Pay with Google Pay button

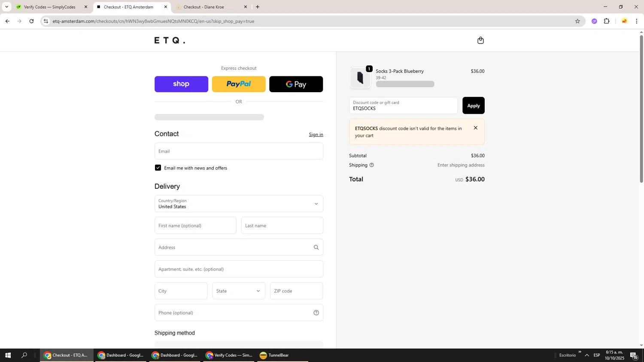pyautogui.click(x=296, y=84)
